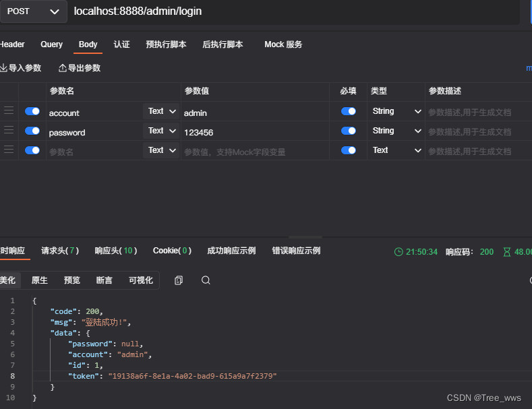Click the 必填 column header
This screenshot has height=409, width=532.
click(349, 91)
